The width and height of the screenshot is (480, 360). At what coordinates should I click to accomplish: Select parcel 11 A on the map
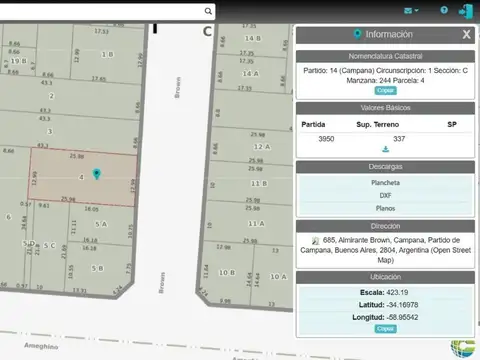256,224
